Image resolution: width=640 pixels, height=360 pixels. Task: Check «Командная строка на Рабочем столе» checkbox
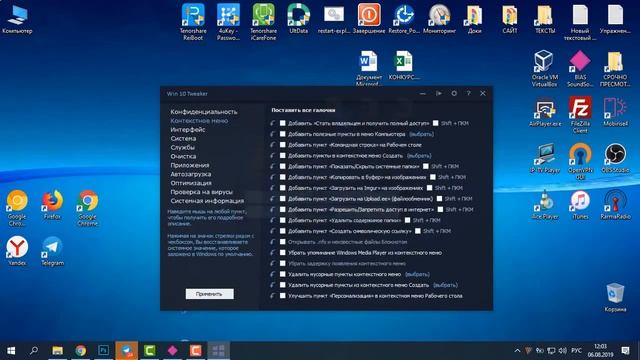pos(282,144)
